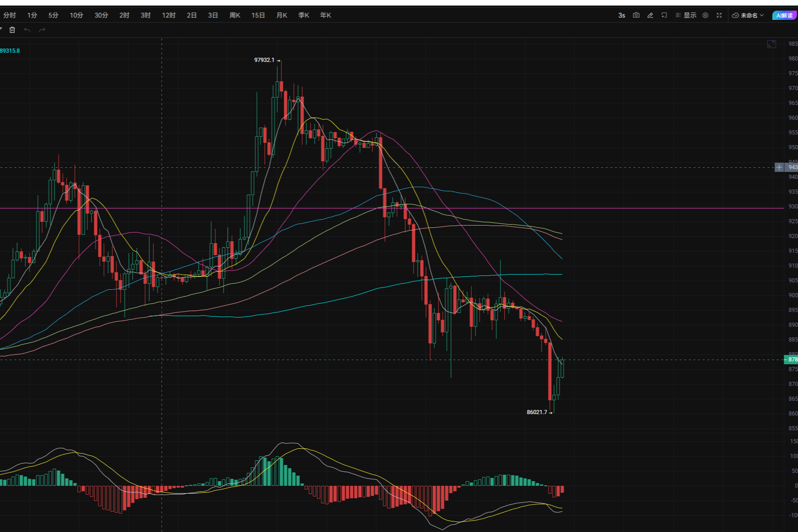798x532 pixels.
Task: Click the share/export square icon
Action: 664,15
